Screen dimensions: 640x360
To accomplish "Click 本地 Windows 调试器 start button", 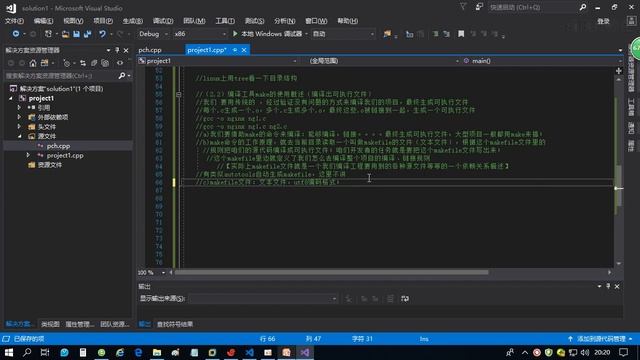I will point(268,34).
